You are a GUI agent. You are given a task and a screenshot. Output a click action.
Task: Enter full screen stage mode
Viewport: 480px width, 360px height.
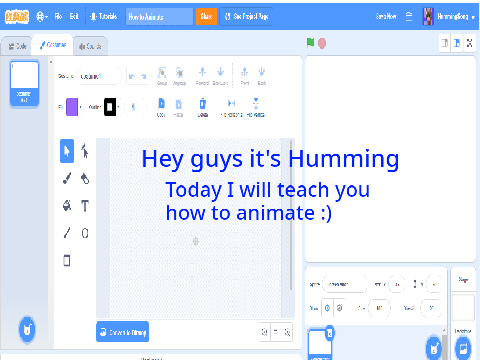470,43
